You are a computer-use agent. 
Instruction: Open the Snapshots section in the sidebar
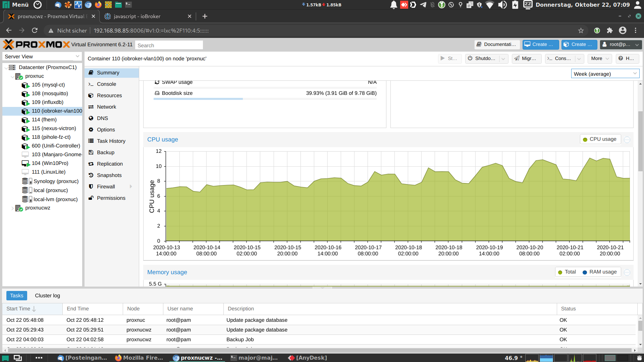pos(109,175)
